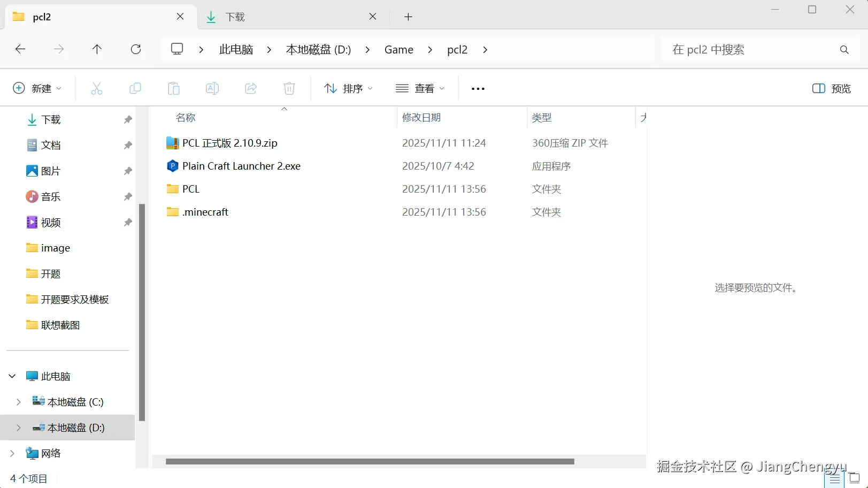Collapse the 此电脑 tree node
The image size is (868, 488).
(x=12, y=376)
